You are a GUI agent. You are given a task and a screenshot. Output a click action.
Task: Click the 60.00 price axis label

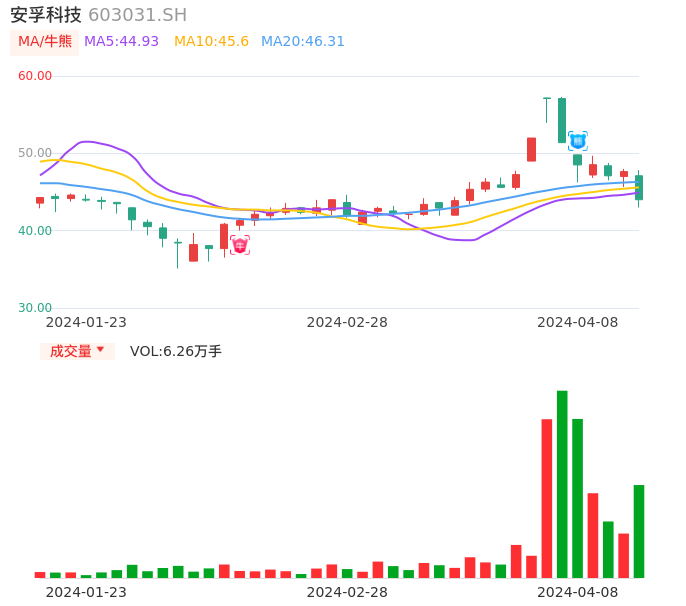pos(35,76)
